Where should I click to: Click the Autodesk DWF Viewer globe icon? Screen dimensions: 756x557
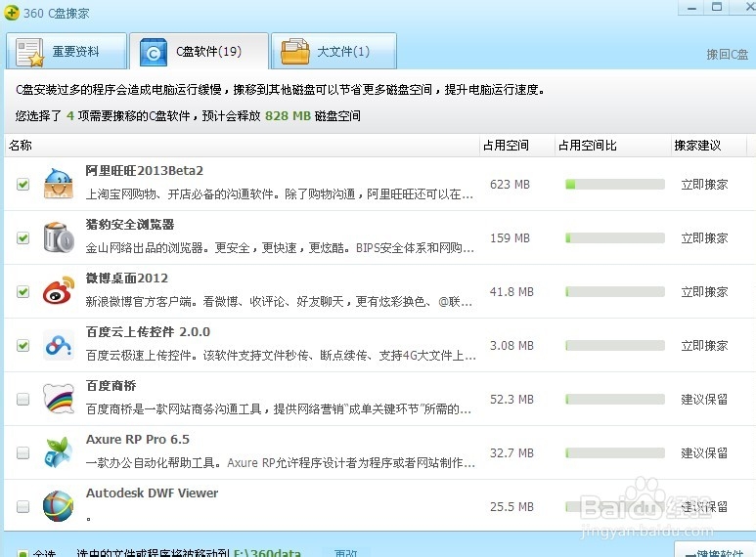[x=59, y=506]
